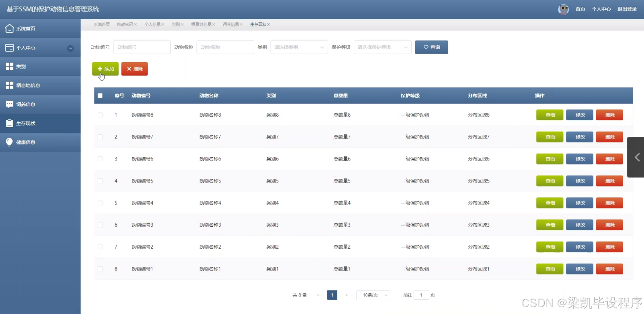Screen dimensions: 644x314
Task: Switch to the 个人信息 tab
Action: (x=153, y=24)
